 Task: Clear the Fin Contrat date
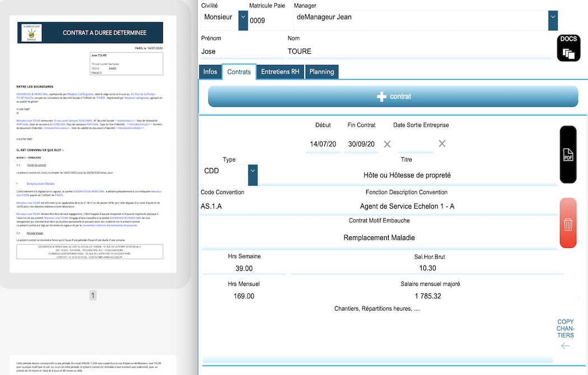pyautogui.click(x=387, y=144)
